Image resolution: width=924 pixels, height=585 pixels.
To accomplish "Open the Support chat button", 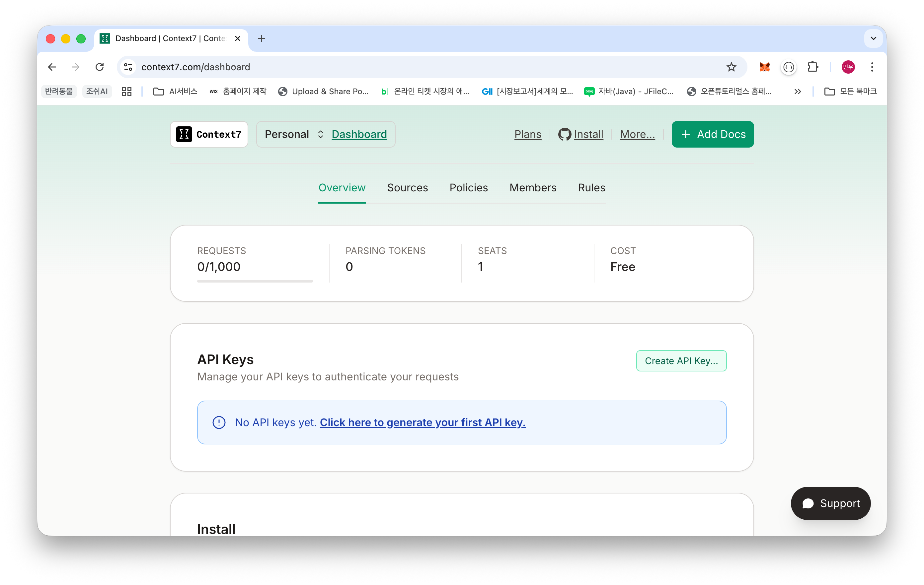I will click(x=831, y=503).
